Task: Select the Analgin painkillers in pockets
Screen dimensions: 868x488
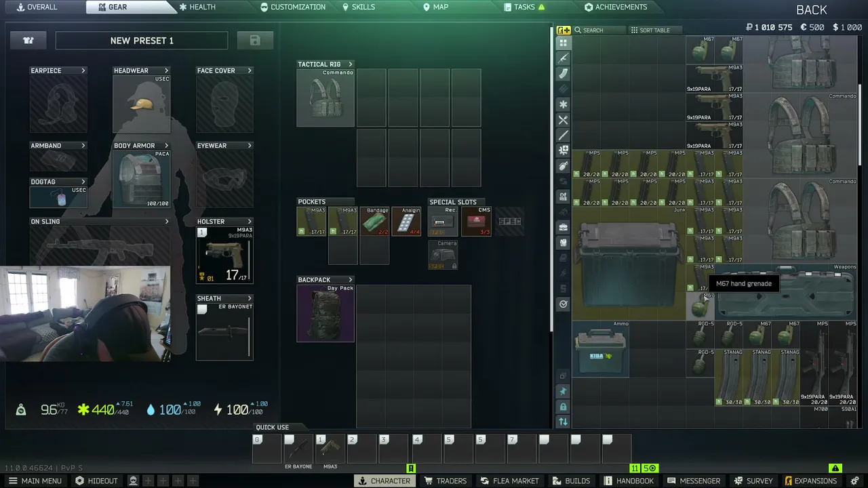Action: click(406, 222)
